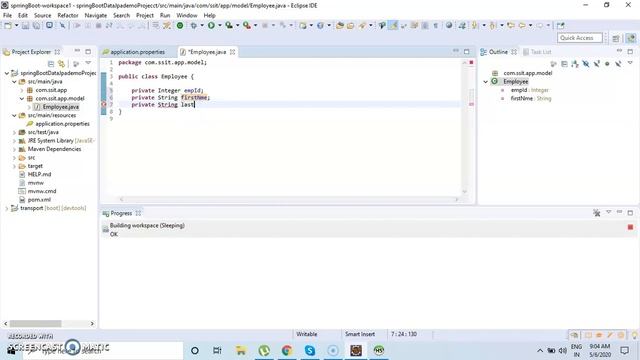Select mvnw.cmd in Project Explorer
This screenshot has width=640, height=360.
coord(42,191)
